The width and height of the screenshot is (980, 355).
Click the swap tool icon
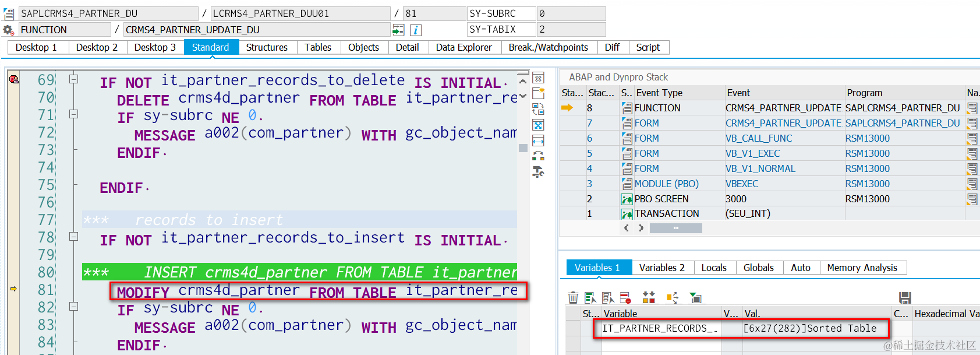[539, 109]
